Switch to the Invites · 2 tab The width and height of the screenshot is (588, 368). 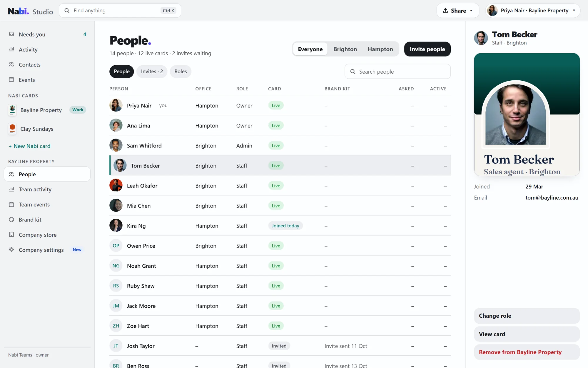[x=152, y=72]
